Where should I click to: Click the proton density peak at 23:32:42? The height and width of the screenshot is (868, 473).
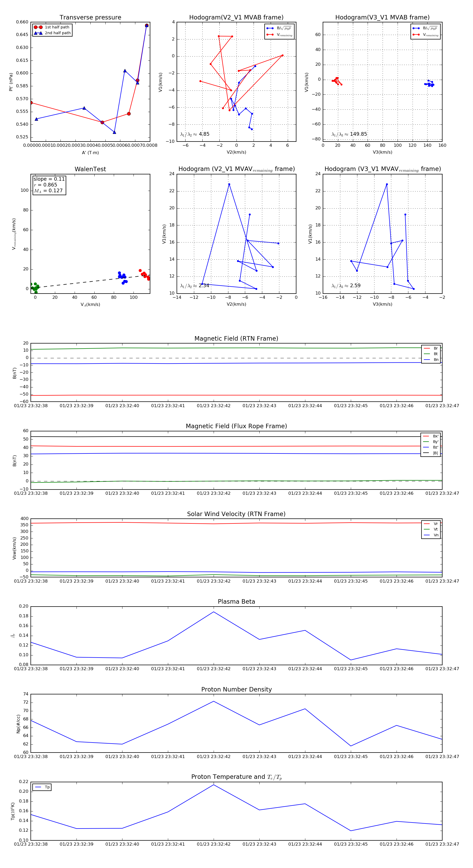[213, 701]
